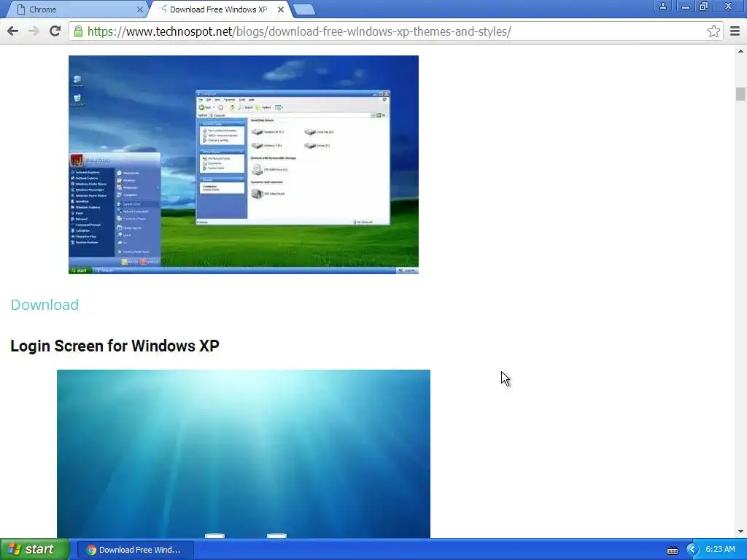Click the Login Screen for Windows XP heading
This screenshot has width=747, height=560.
coord(115,346)
